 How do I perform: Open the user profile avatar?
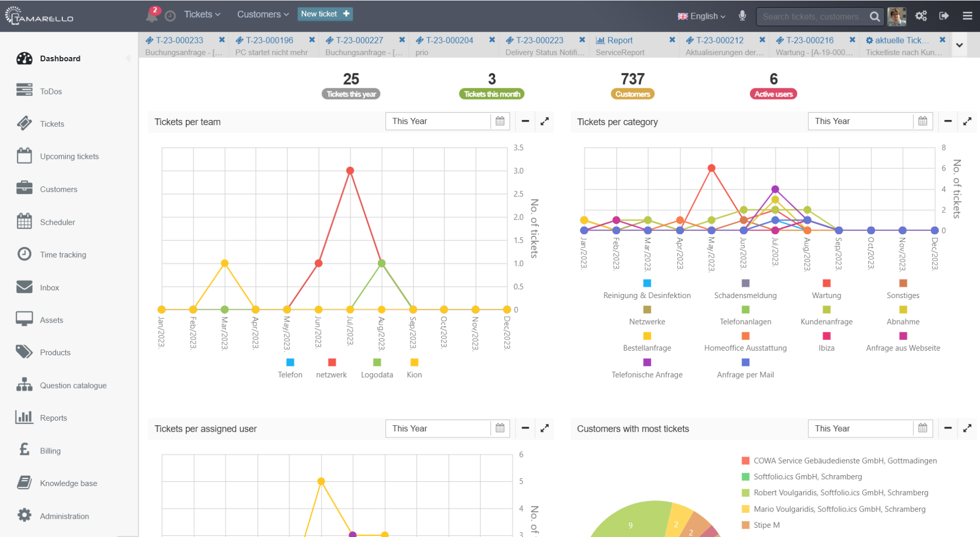pyautogui.click(x=897, y=16)
